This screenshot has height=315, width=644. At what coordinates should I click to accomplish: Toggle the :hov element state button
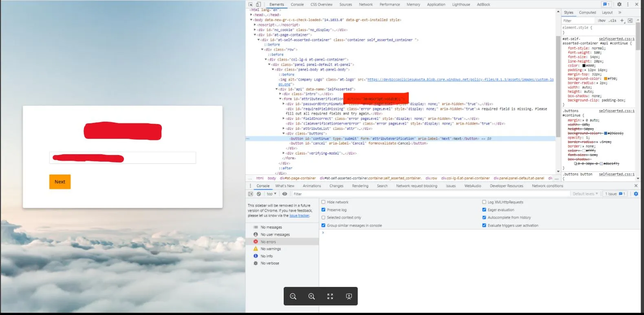[x=602, y=20]
